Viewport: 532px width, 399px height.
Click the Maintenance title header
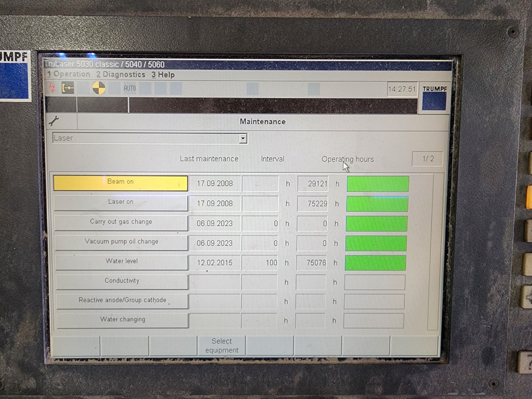click(x=262, y=121)
